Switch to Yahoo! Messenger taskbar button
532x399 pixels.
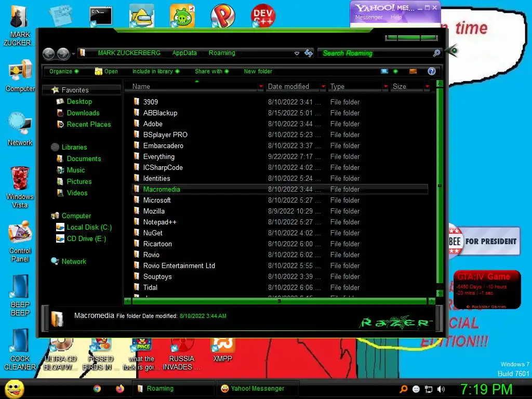[x=258, y=389]
